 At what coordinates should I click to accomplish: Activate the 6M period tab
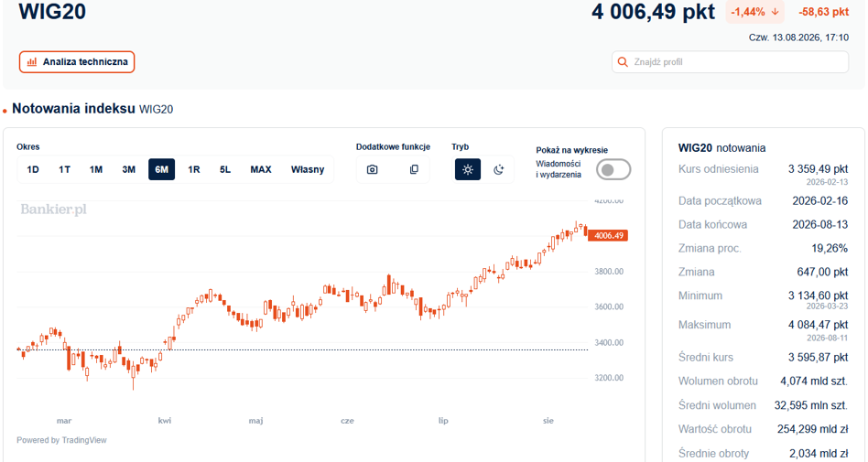point(162,169)
